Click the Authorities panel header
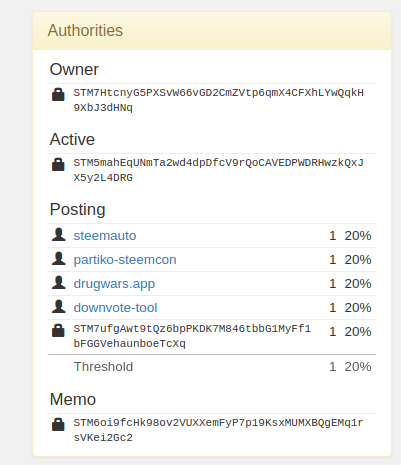The width and height of the screenshot is (401, 465). (x=212, y=31)
